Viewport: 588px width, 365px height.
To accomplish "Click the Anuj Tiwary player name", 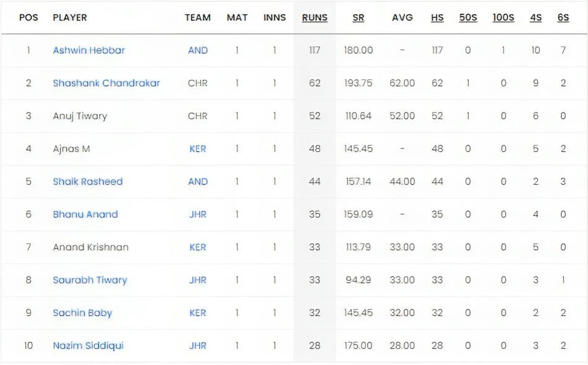I will pos(80,116).
